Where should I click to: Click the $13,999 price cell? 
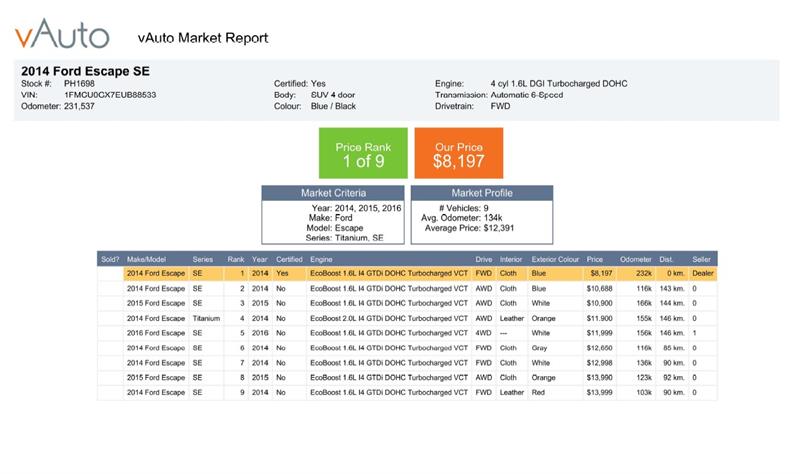point(599,392)
